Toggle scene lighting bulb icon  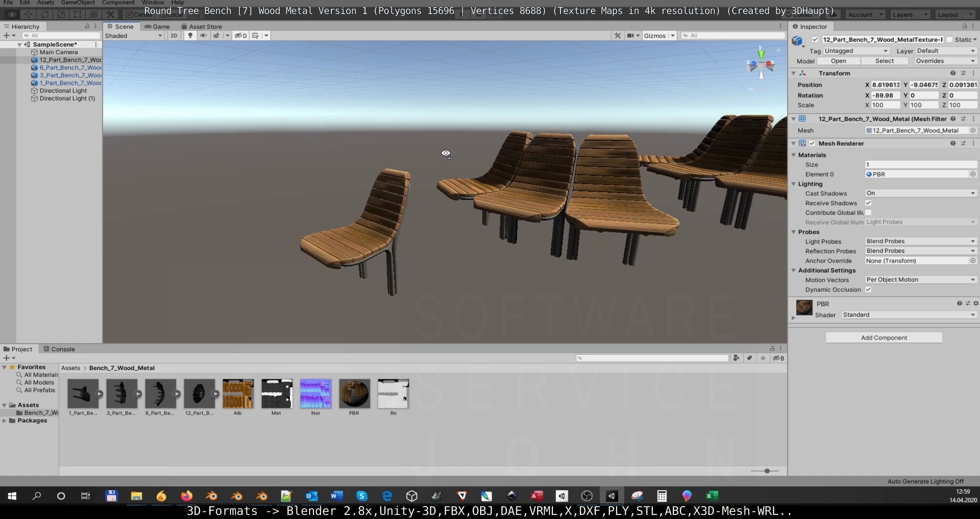(x=190, y=35)
